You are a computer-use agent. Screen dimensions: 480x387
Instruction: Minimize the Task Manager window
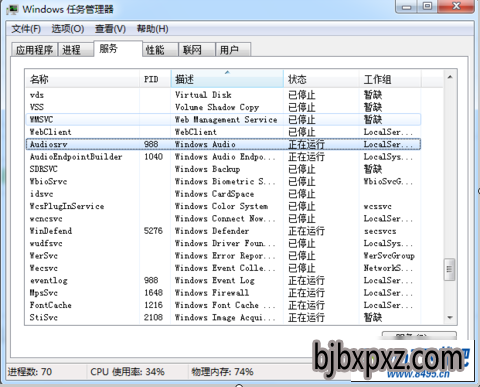406,6
